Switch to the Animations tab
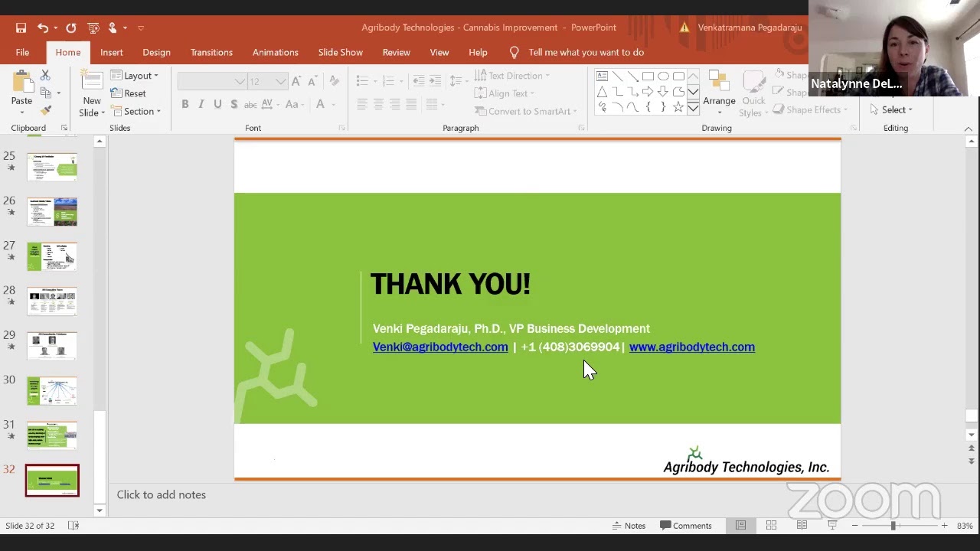Image resolution: width=980 pixels, height=551 pixels. 276,52
